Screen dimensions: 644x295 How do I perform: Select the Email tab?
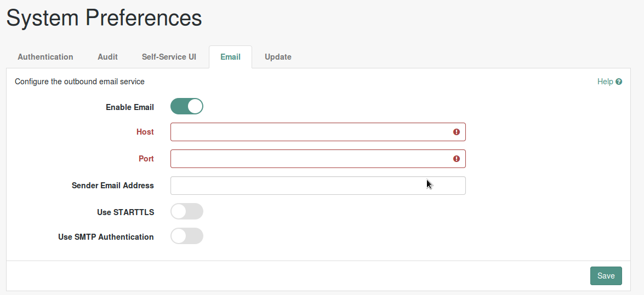pos(230,57)
